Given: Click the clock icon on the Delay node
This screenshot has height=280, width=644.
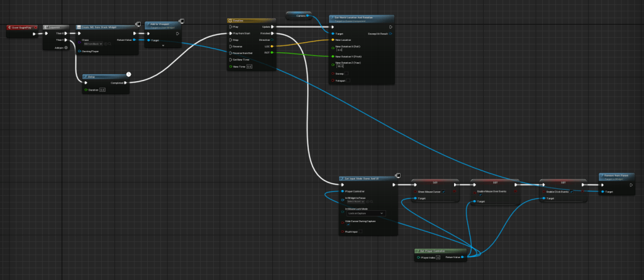Looking at the screenshot, I should click(x=128, y=74).
